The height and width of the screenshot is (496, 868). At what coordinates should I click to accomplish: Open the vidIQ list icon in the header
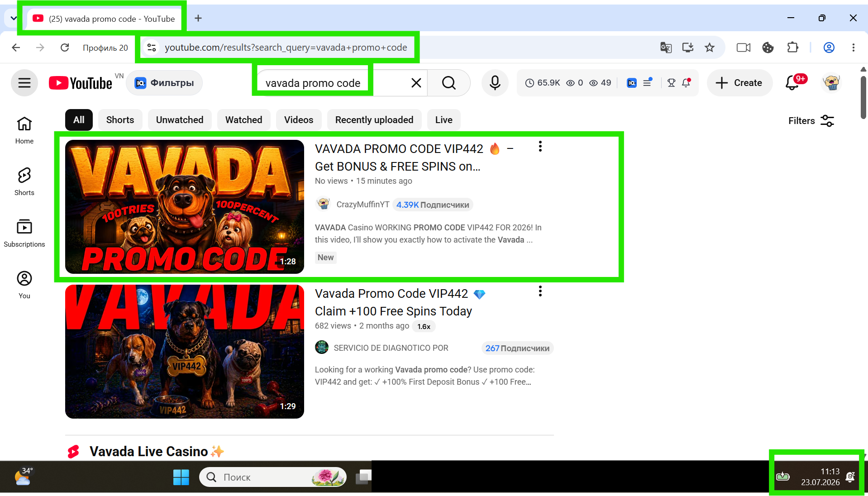click(x=648, y=83)
